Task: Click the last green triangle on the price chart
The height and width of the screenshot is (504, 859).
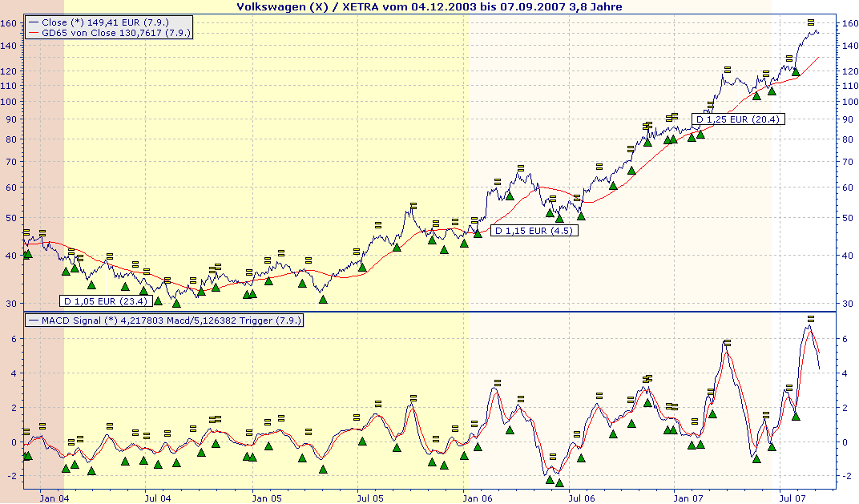Action: click(x=796, y=72)
